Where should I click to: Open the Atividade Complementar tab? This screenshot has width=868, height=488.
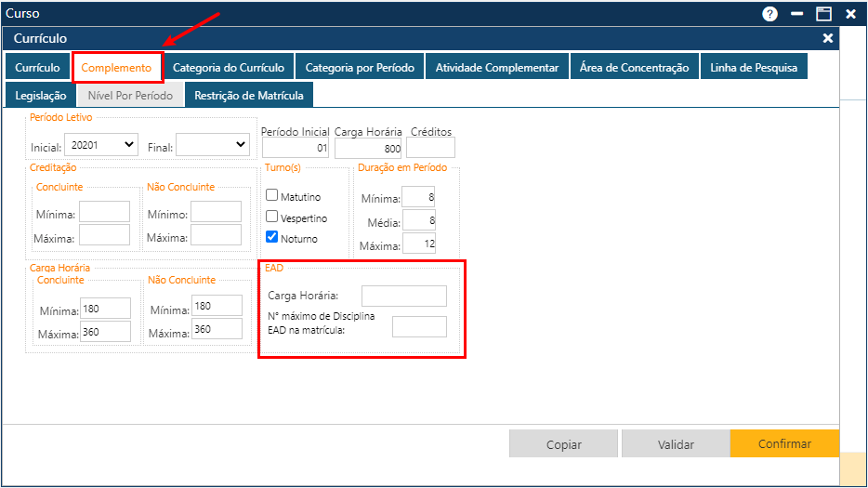[497, 68]
